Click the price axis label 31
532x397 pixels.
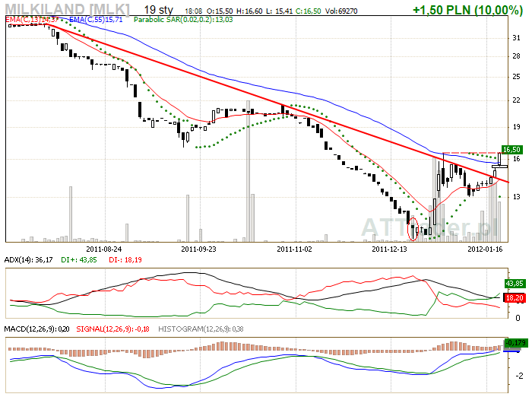(x=516, y=38)
